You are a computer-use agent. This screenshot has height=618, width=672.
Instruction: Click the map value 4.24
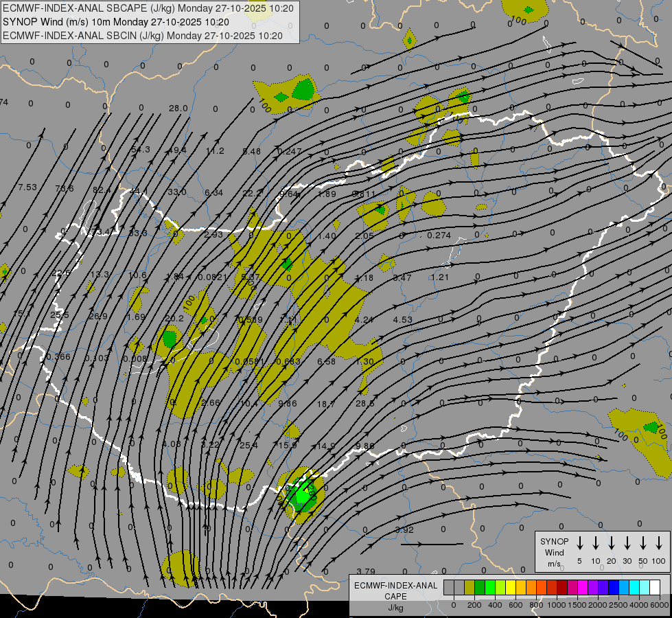(364, 319)
